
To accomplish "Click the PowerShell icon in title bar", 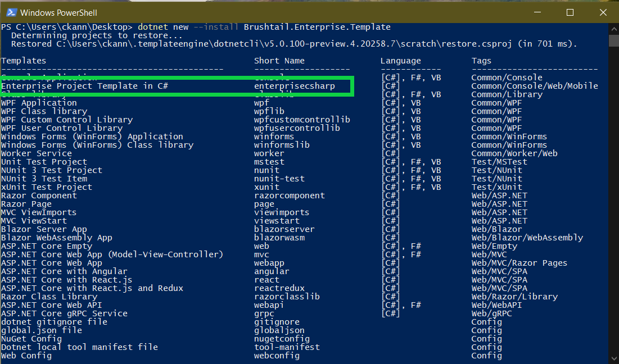I will [x=11, y=12].
